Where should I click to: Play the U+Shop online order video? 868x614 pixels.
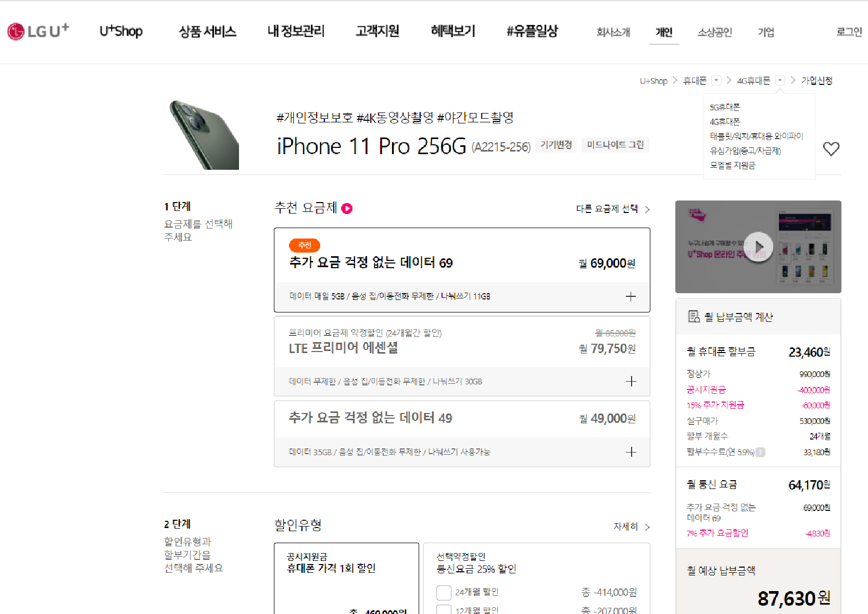click(758, 246)
